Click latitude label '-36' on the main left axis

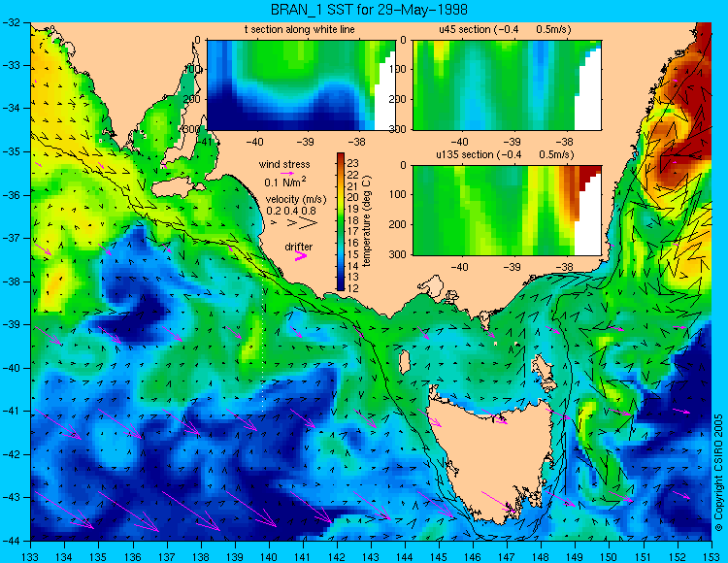pyautogui.click(x=11, y=195)
